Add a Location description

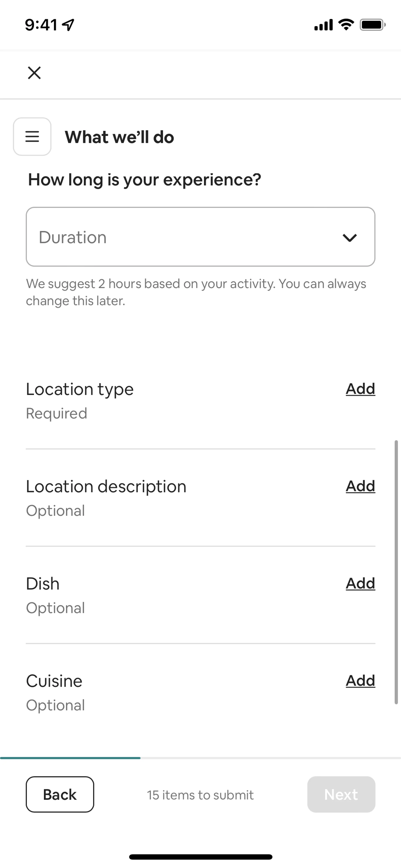pos(360,486)
